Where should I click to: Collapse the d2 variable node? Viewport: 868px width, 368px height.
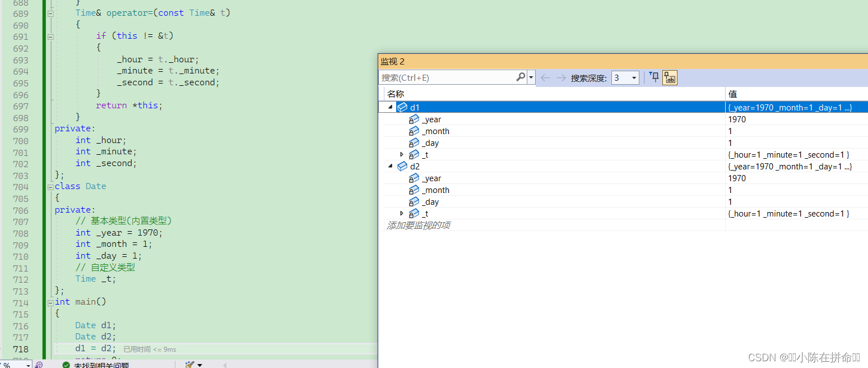pyautogui.click(x=391, y=166)
